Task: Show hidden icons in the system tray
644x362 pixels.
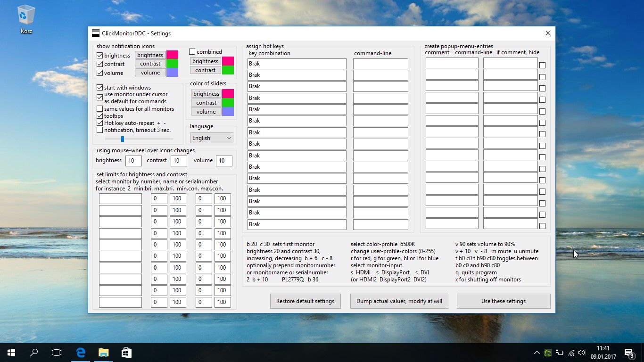Action: [x=537, y=353]
